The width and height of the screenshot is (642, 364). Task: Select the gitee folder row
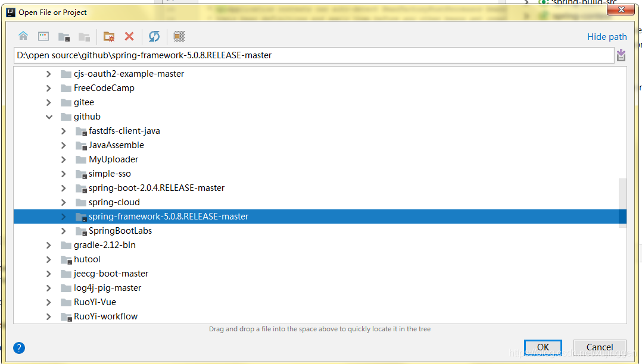coord(84,103)
